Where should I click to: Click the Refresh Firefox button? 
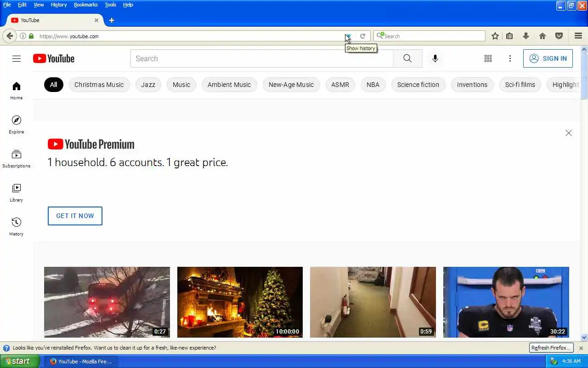[551, 348]
